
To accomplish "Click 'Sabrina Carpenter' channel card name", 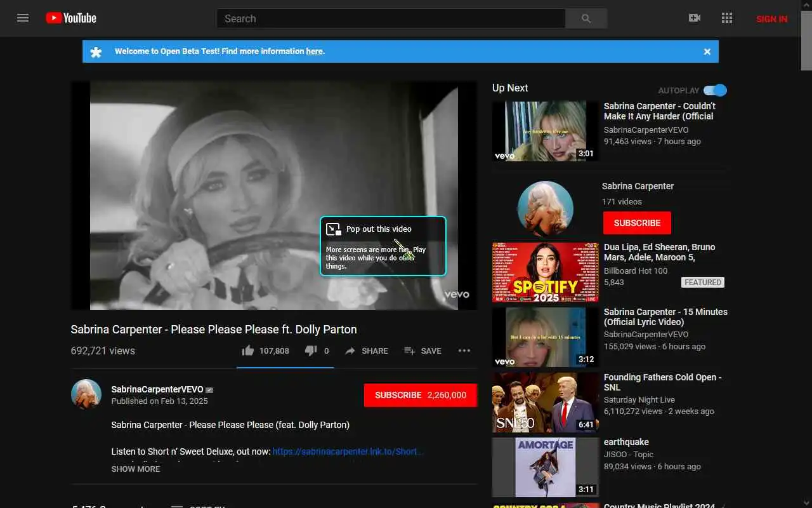I will coord(638,186).
